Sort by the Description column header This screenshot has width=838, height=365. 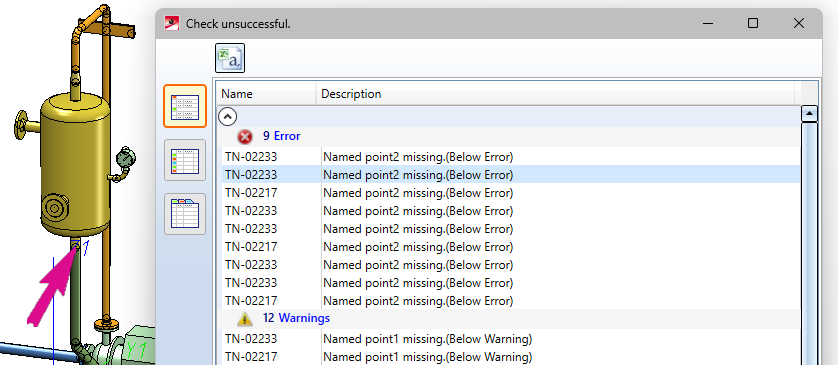[x=555, y=94]
